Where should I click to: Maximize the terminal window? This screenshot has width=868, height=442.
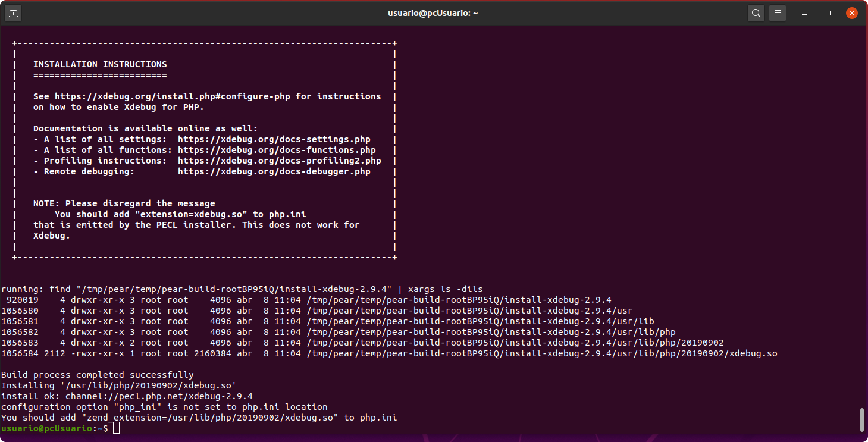point(828,12)
